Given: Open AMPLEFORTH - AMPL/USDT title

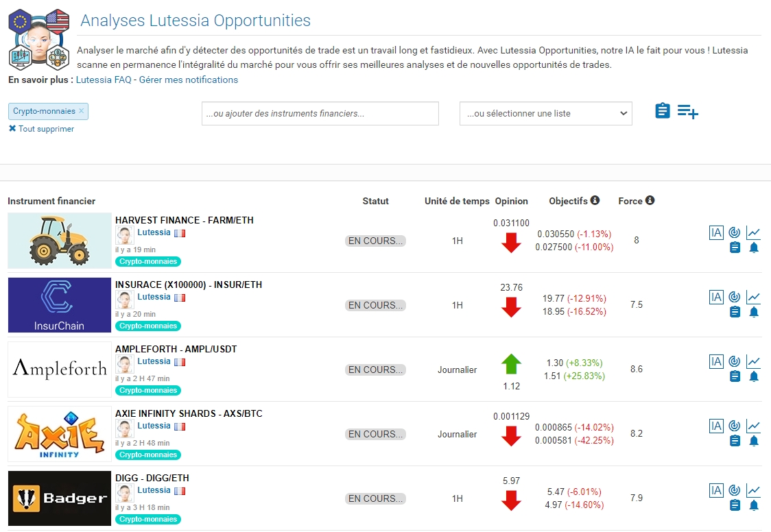Looking at the screenshot, I should click(x=176, y=349).
